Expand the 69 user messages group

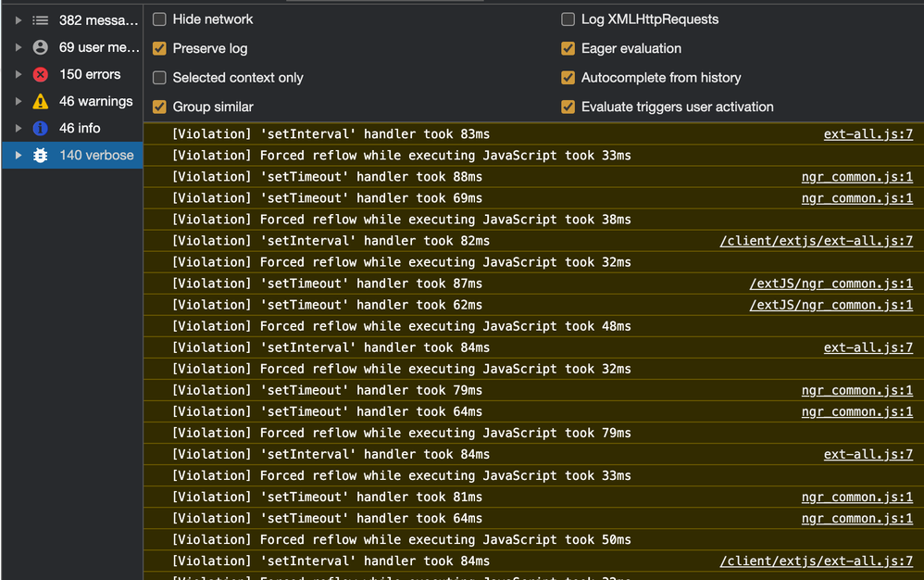tap(19, 47)
